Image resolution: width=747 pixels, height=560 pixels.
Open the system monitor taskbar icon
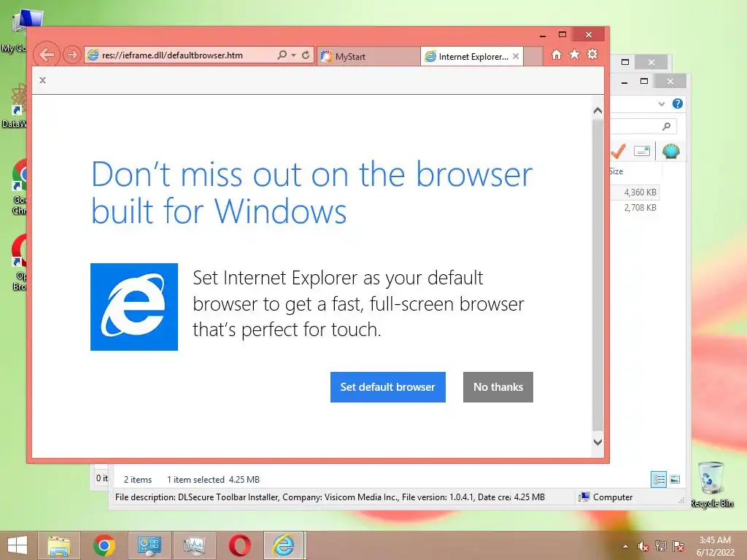194,545
